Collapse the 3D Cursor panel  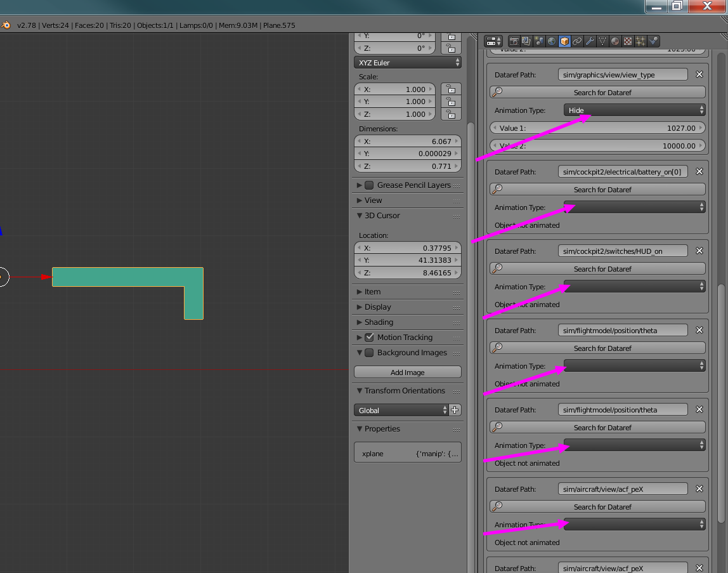[x=380, y=215]
